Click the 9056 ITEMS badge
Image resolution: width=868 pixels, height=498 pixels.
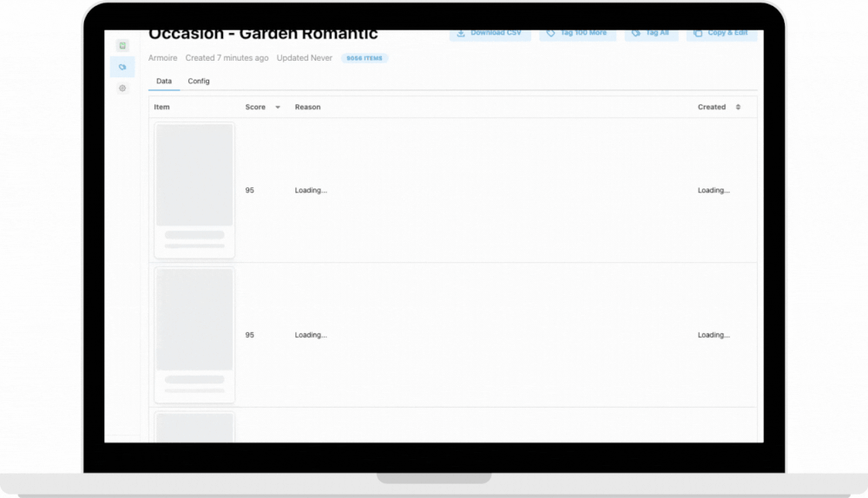(x=365, y=58)
